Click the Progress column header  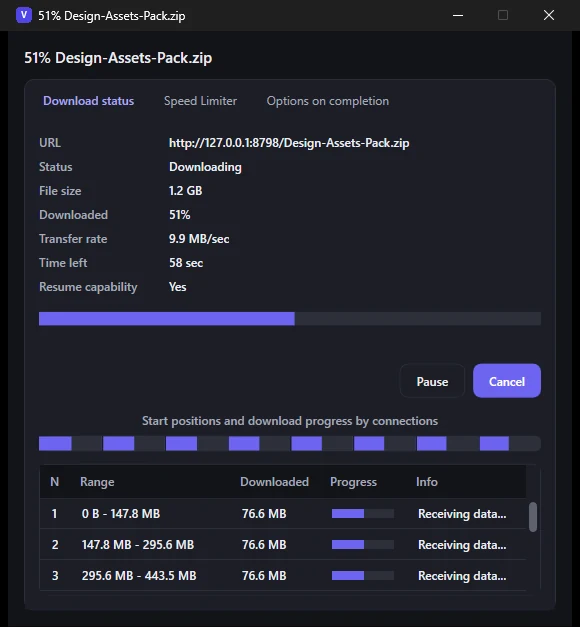[x=353, y=481]
